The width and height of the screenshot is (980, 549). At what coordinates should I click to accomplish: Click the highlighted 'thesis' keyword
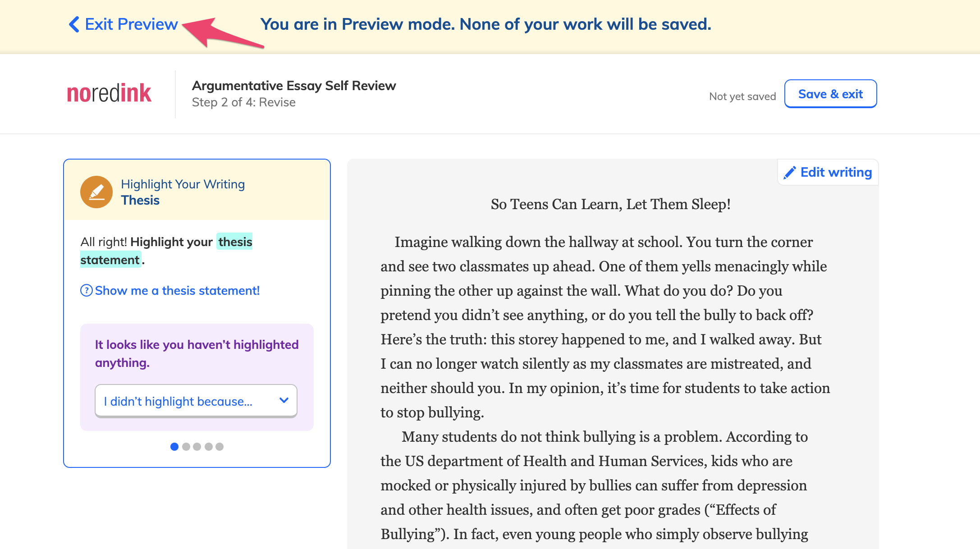click(235, 242)
